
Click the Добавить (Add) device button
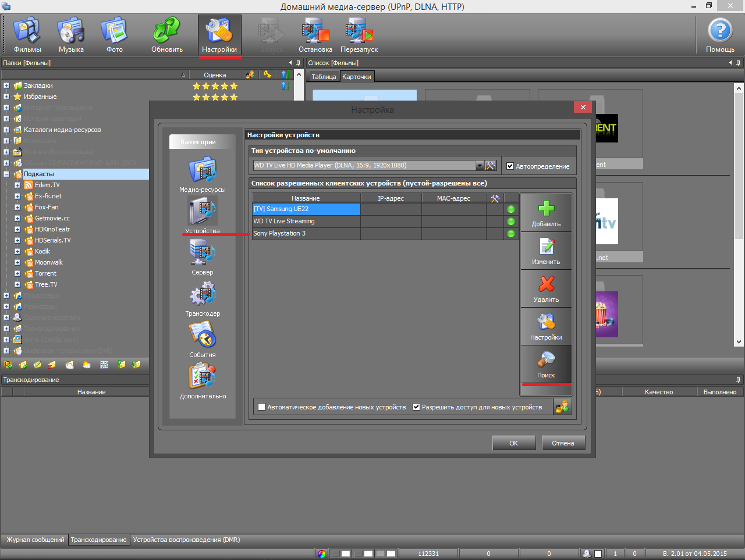tap(546, 213)
